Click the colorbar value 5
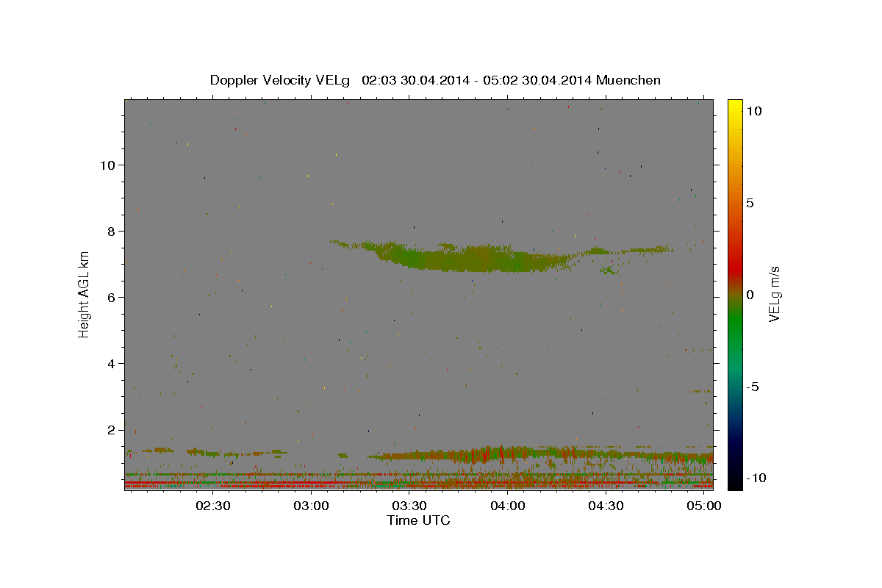 750,203
